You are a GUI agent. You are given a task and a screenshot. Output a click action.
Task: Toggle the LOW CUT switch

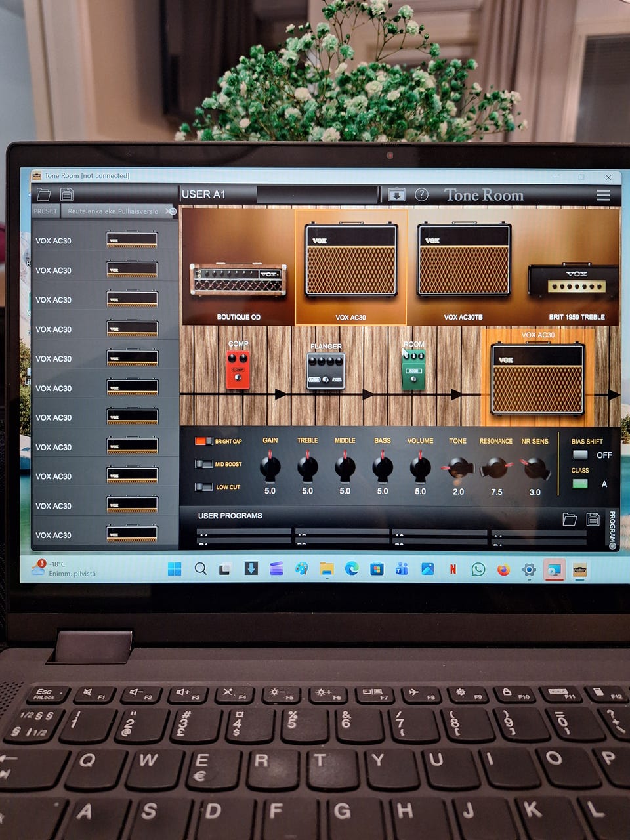204,487
